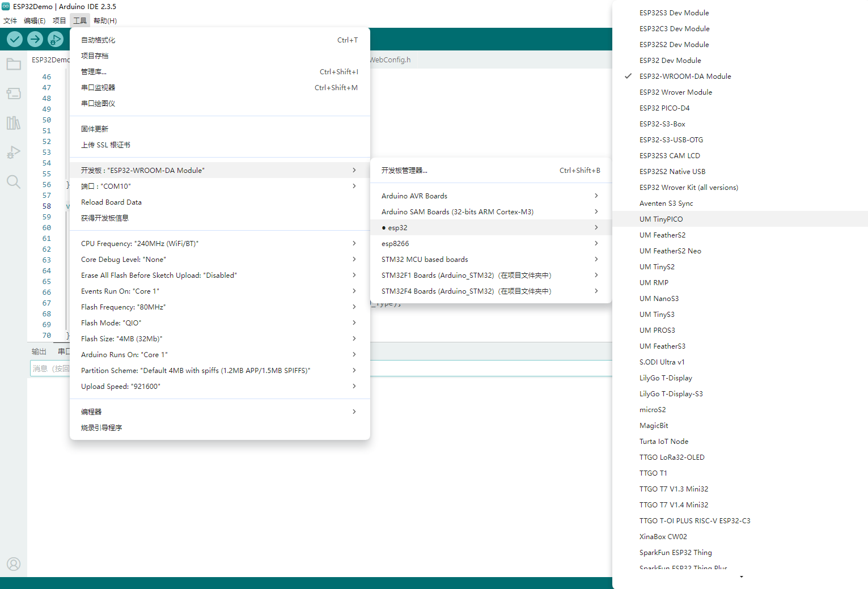The image size is (868, 589).
Task: Select the UM TinyPICO board
Action: pyautogui.click(x=740, y=219)
